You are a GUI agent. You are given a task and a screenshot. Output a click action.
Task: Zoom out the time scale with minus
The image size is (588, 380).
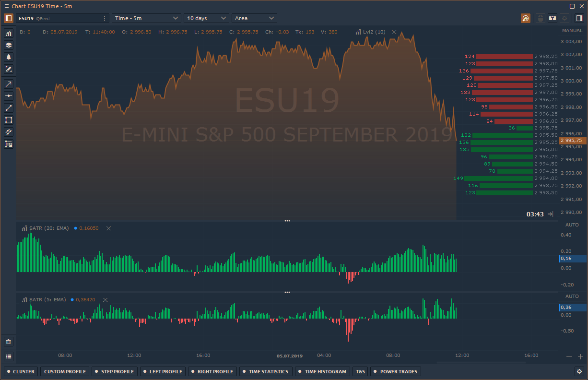[569, 356]
